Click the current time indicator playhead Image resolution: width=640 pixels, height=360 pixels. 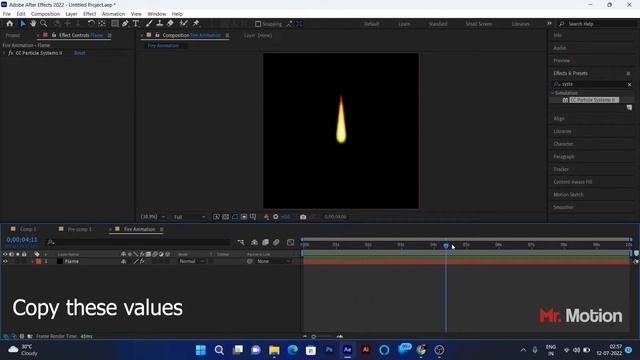(x=446, y=245)
